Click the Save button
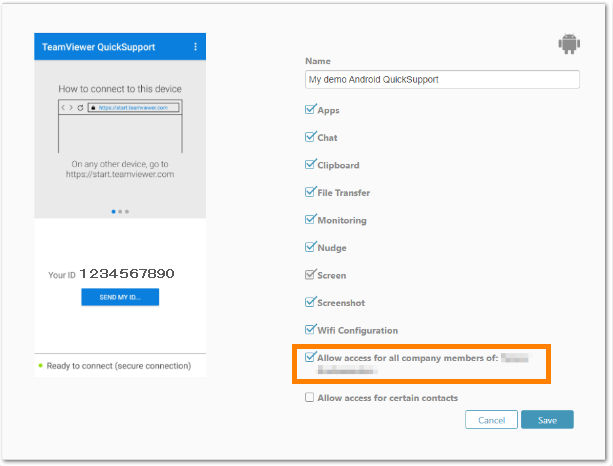 coord(547,420)
